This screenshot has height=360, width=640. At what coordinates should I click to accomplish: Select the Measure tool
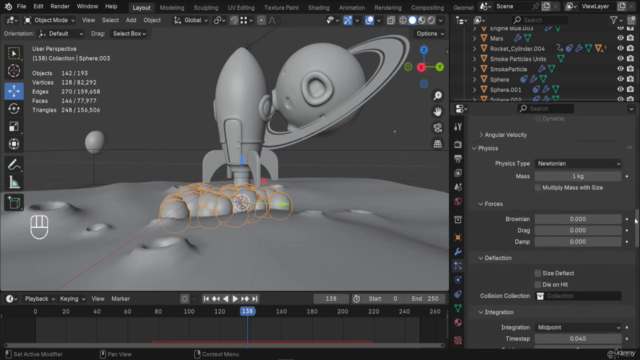14,182
